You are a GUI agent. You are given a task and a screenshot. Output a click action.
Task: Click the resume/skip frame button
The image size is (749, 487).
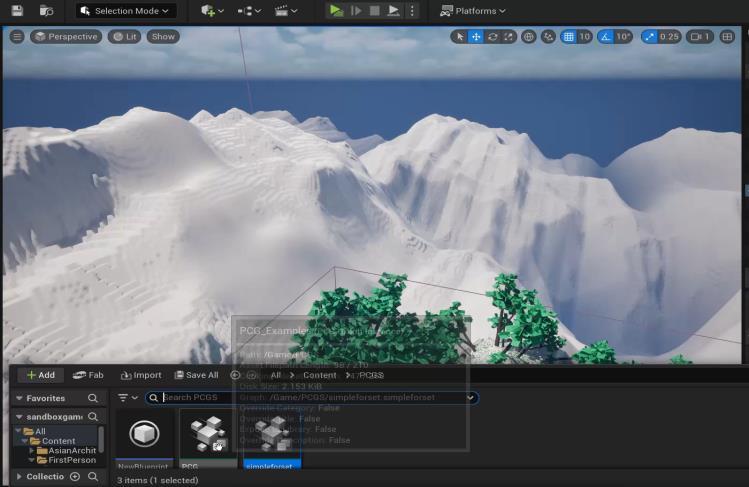(x=356, y=11)
